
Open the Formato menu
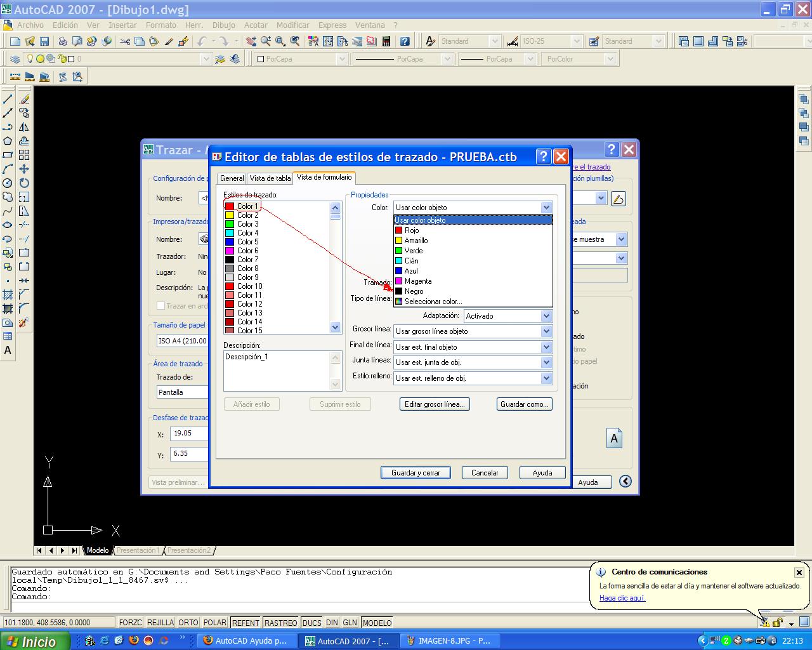tap(161, 25)
